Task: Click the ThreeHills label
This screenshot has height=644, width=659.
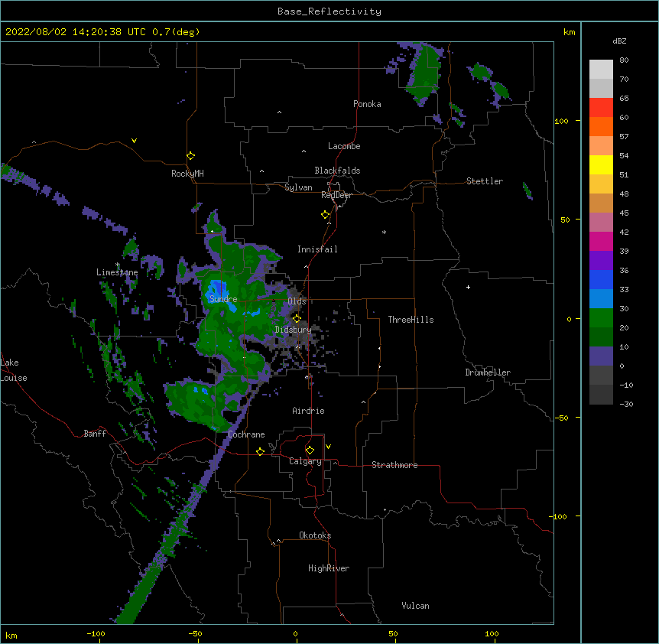Action: [411, 320]
